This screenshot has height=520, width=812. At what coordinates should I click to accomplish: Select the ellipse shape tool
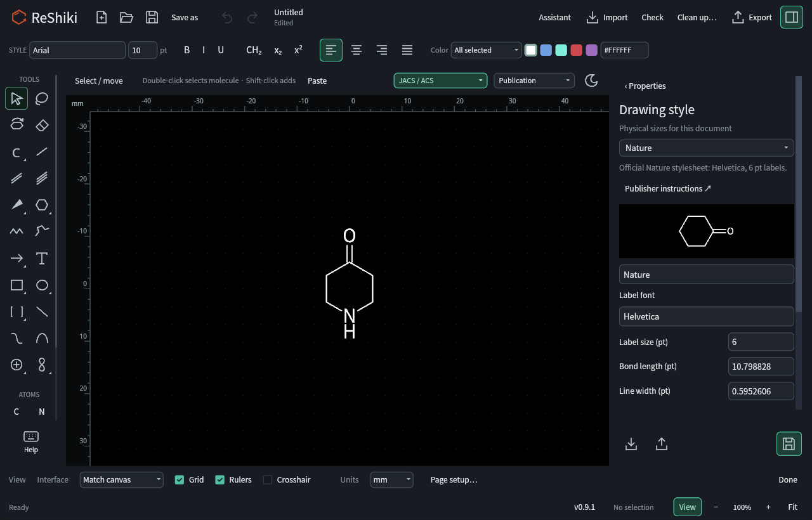(42, 285)
